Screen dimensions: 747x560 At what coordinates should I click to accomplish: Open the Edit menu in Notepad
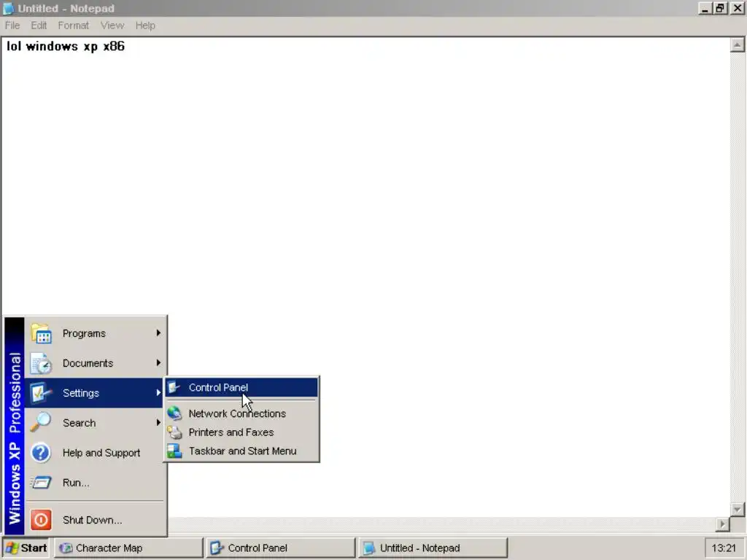coord(39,26)
